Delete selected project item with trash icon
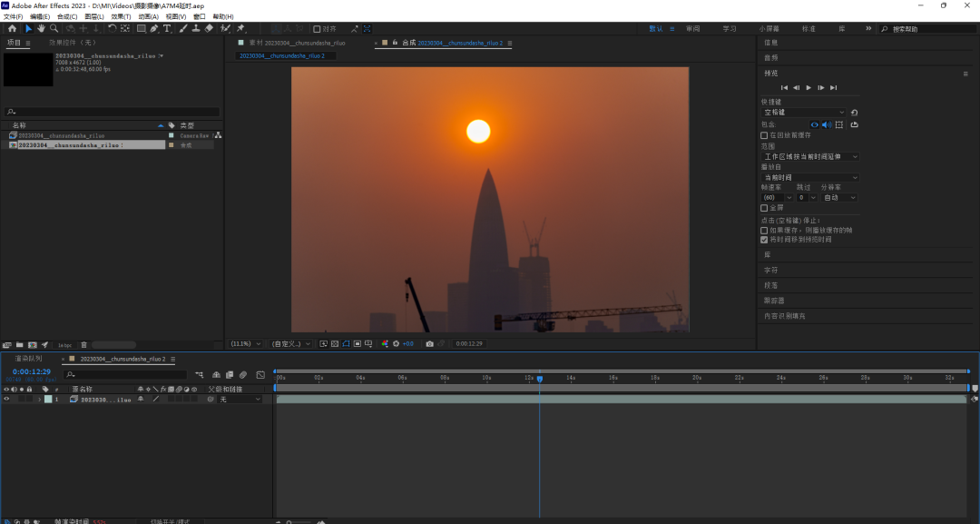The image size is (980, 524). tap(83, 345)
